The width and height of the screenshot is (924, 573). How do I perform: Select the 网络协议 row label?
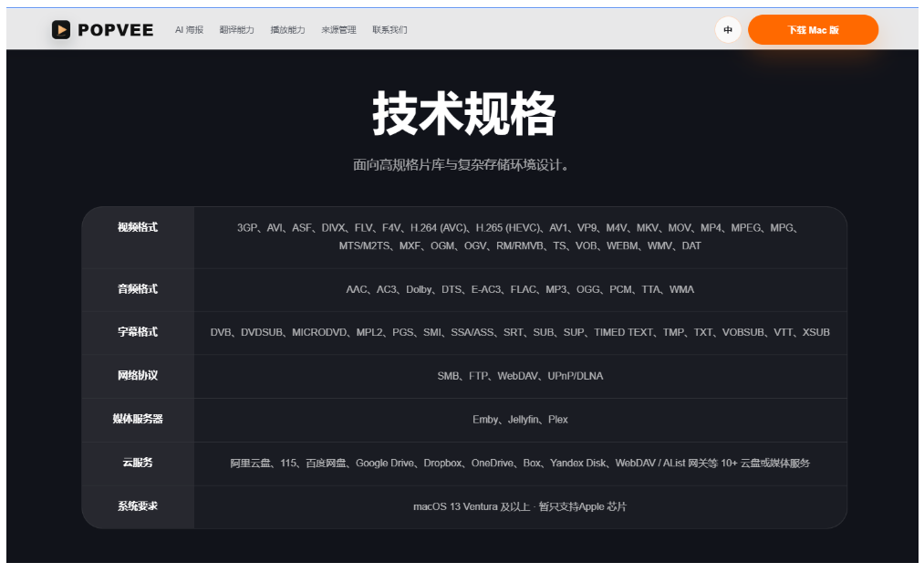(x=138, y=376)
